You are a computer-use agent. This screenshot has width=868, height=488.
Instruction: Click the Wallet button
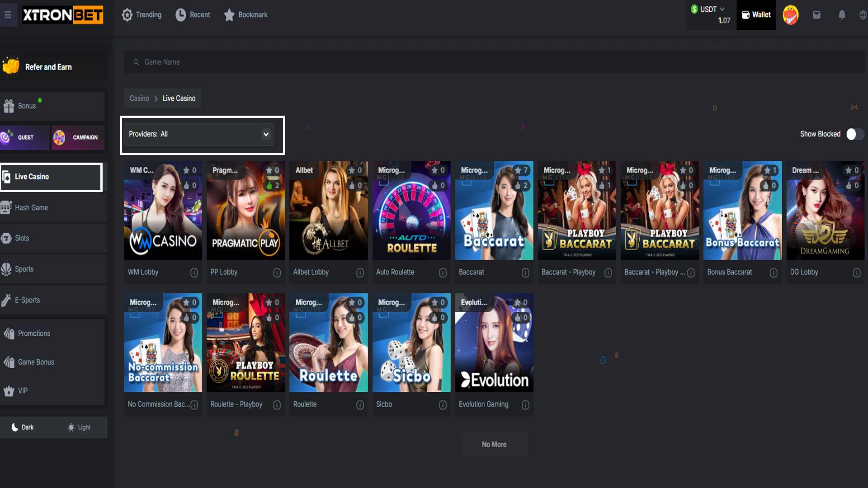[756, 15]
